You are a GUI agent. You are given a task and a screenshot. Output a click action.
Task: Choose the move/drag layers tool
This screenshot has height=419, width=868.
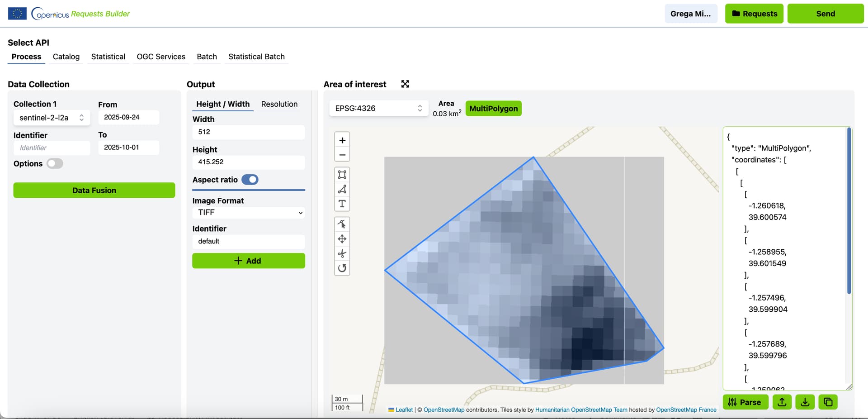[342, 239]
